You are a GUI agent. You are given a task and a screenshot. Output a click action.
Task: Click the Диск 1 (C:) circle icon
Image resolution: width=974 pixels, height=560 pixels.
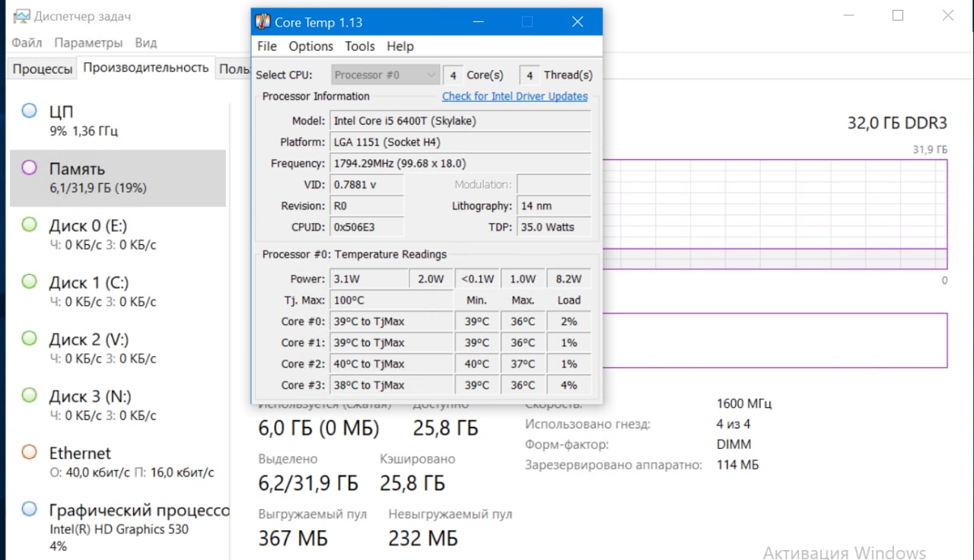[29, 282]
